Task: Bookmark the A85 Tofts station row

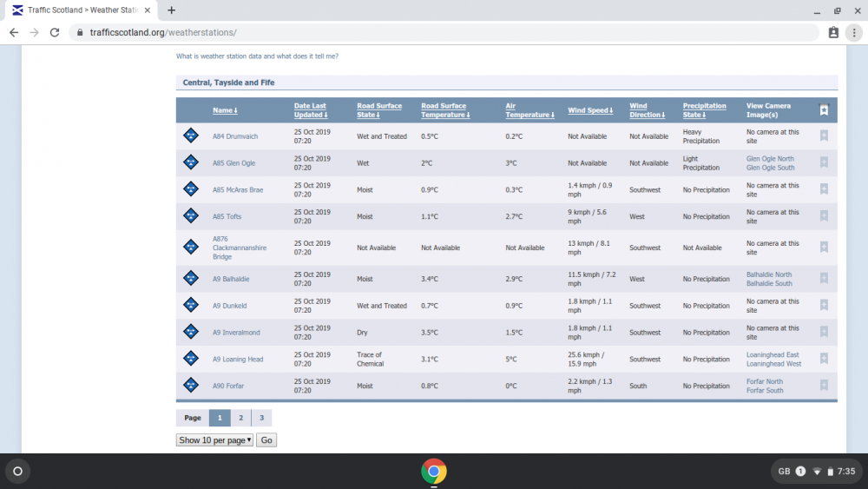Action: click(824, 215)
